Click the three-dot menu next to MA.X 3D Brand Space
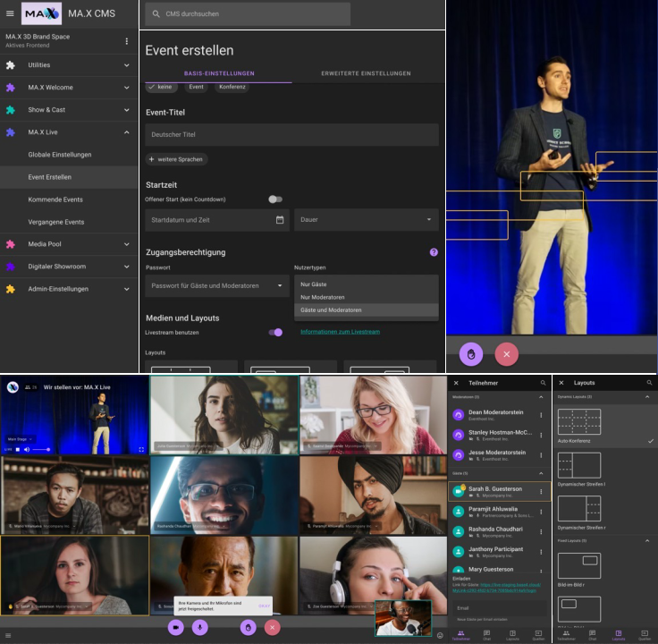 pos(126,41)
